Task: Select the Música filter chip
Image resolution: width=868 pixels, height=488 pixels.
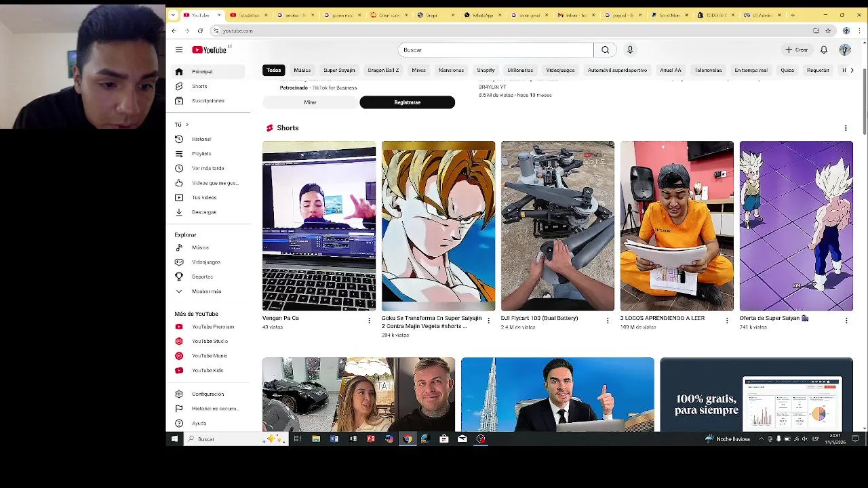Action: click(302, 70)
